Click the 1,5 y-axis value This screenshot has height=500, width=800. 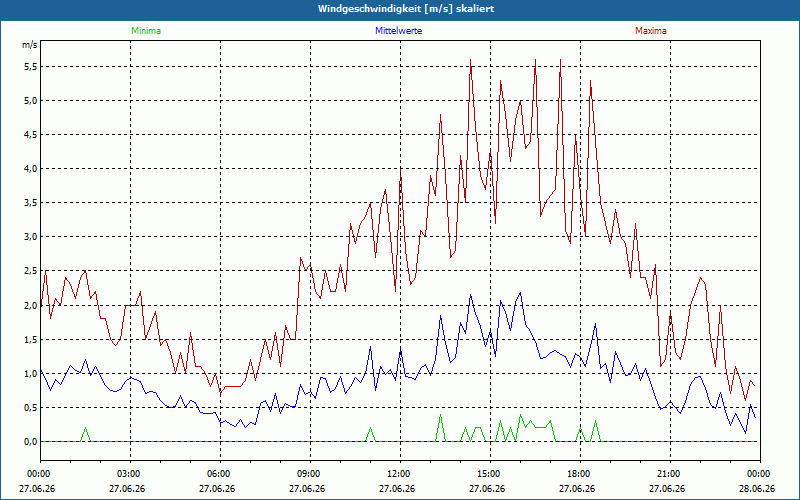pos(31,339)
